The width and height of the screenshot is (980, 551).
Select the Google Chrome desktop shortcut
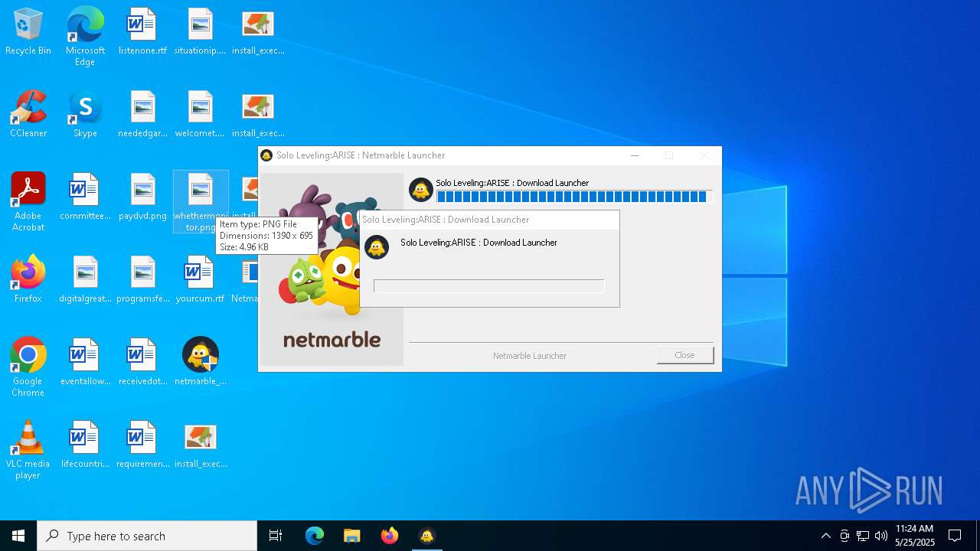[28, 367]
